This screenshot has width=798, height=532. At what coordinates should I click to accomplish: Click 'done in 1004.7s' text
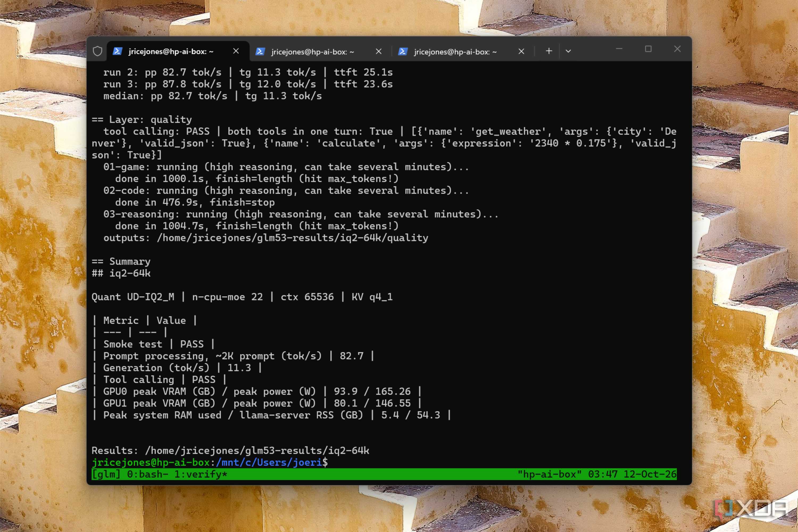click(x=159, y=226)
